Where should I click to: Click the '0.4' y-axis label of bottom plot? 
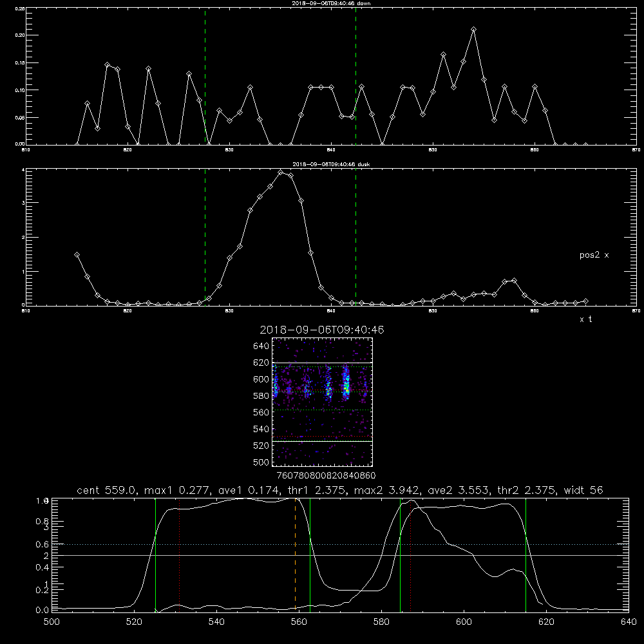coord(43,567)
